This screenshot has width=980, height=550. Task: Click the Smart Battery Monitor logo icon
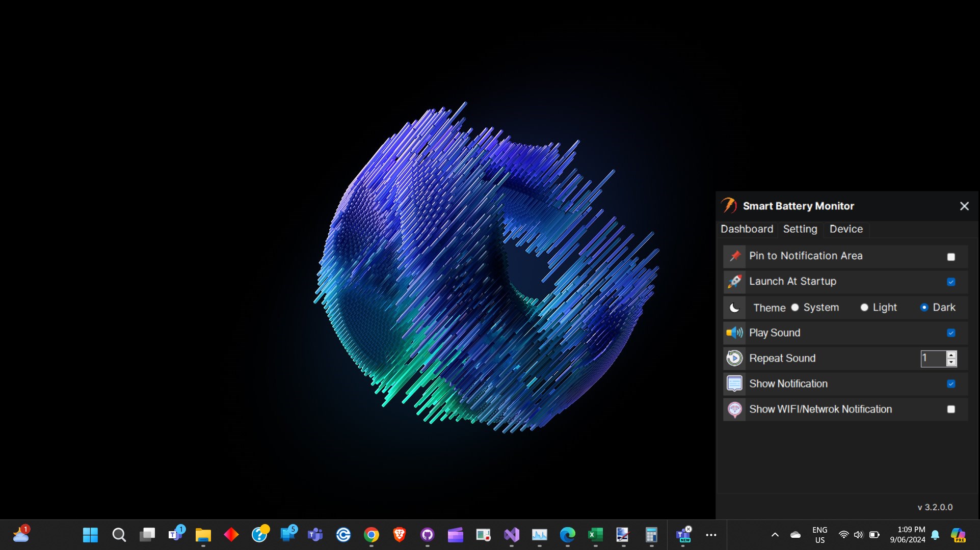pos(729,206)
